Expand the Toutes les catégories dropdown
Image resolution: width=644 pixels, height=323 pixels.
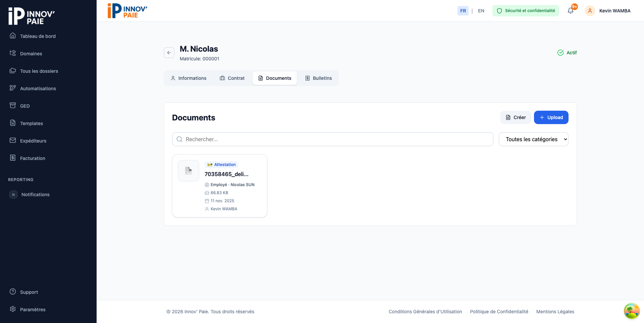pos(533,139)
